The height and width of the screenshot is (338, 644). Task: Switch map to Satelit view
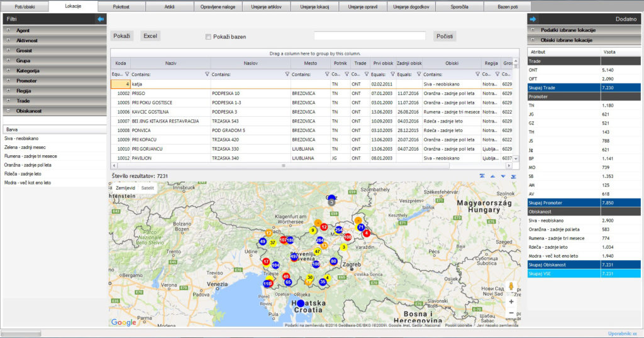(x=147, y=188)
